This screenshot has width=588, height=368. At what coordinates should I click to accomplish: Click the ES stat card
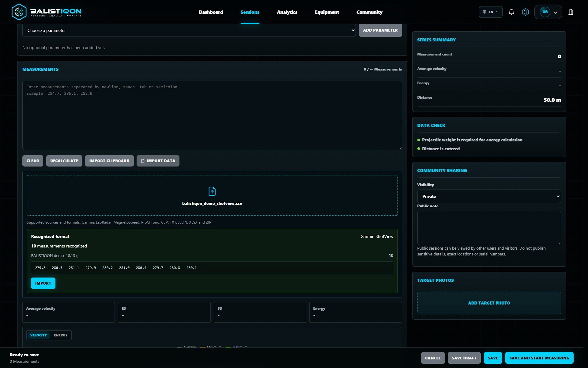coord(164,312)
